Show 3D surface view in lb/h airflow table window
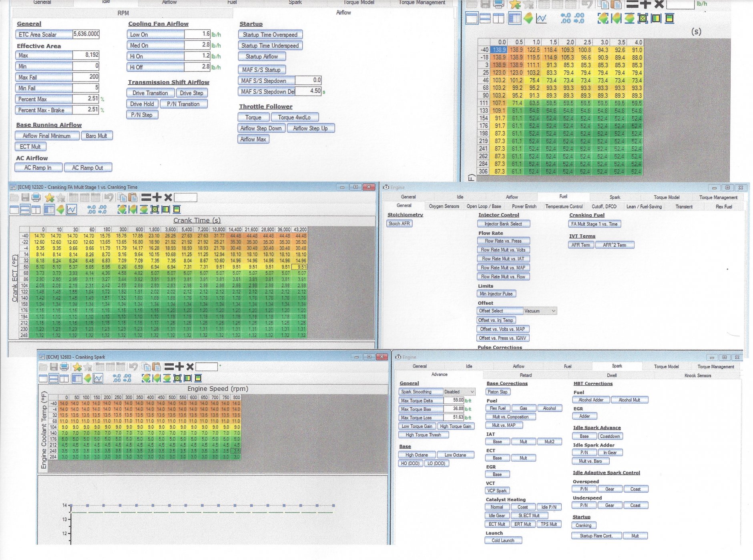Image resolution: width=753 pixels, height=560 pixels. [528, 18]
